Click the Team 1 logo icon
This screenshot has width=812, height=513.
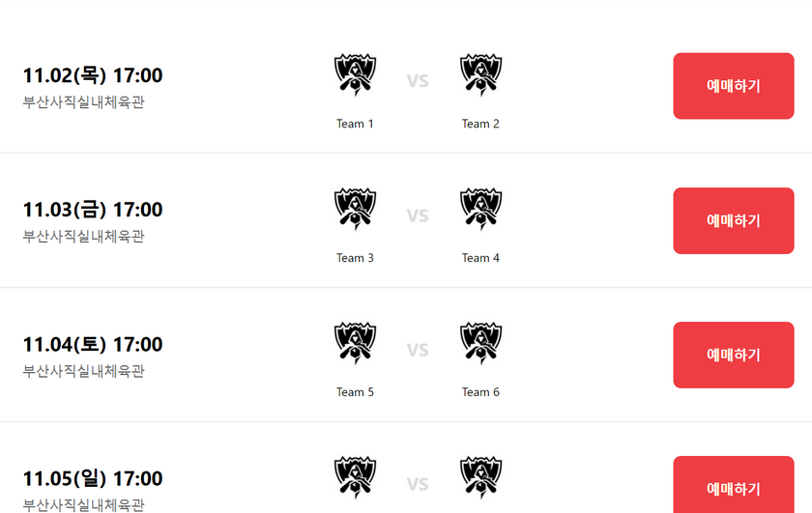click(x=355, y=74)
